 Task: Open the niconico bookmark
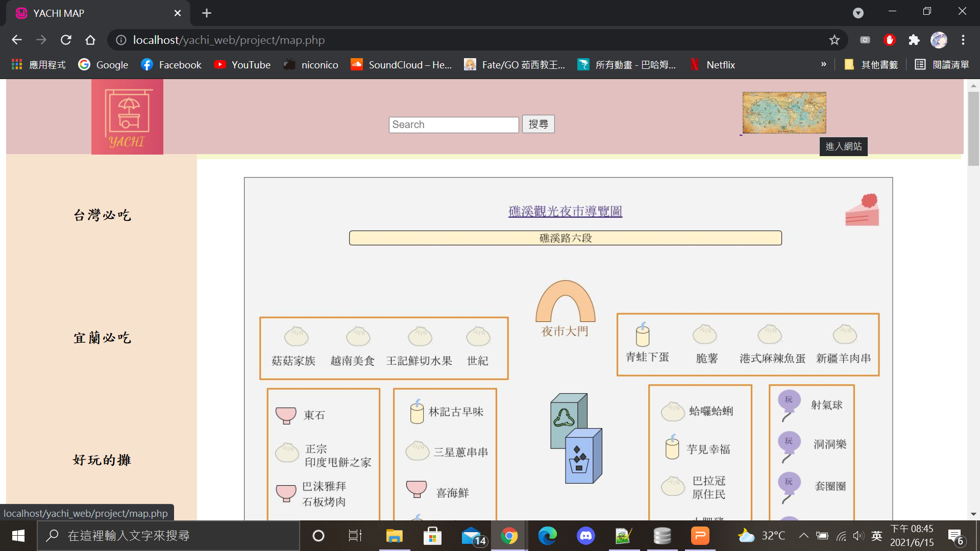pyautogui.click(x=311, y=65)
